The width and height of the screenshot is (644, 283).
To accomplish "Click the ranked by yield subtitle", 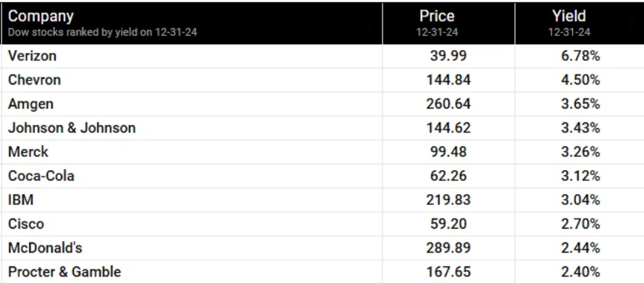I will click(103, 33).
